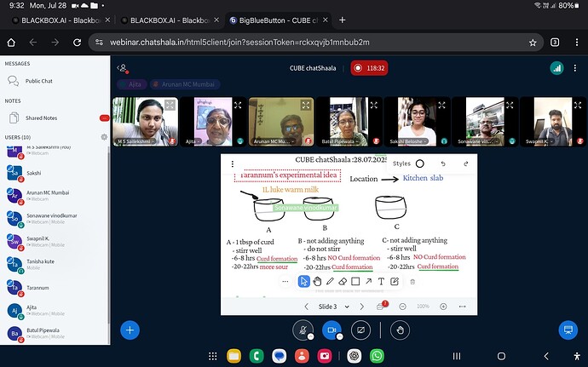Click the users panel settings gear
This screenshot has width=588, height=367.
pyautogui.click(x=104, y=137)
